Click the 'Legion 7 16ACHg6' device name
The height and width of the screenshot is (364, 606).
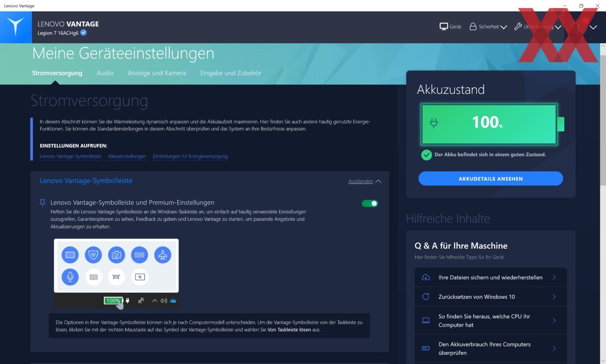pos(58,33)
